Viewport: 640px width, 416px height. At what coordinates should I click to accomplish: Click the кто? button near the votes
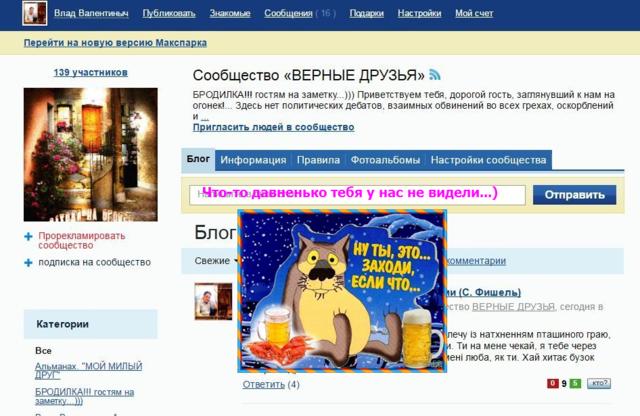point(599,383)
